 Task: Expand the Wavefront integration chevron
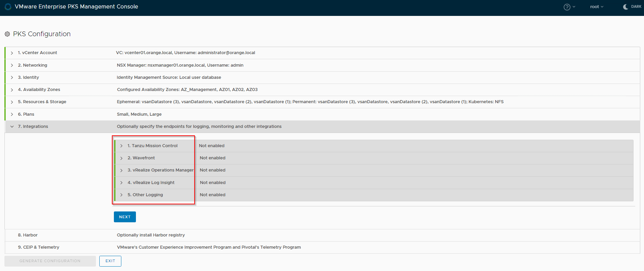tap(121, 158)
